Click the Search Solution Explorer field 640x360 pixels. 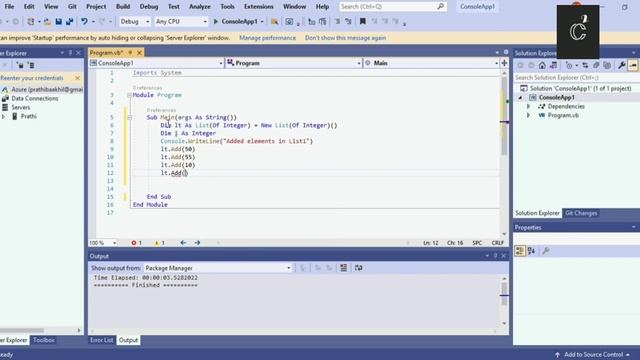tap(576, 77)
